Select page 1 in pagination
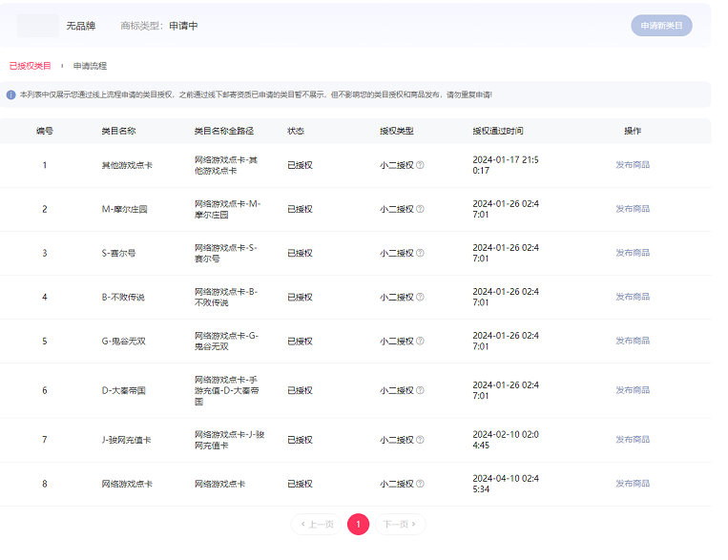Viewport: 728px width, 560px height. tap(358, 524)
